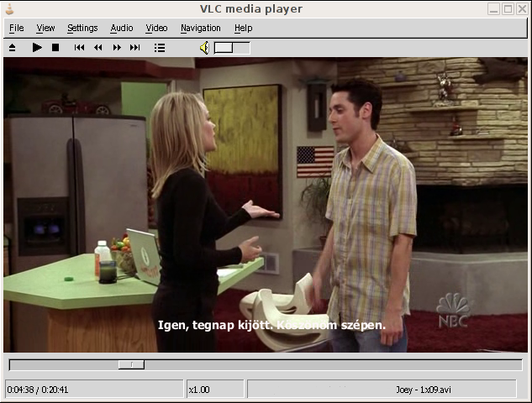Image resolution: width=532 pixels, height=403 pixels.
Task: Open the Settings menu
Action: (x=82, y=28)
